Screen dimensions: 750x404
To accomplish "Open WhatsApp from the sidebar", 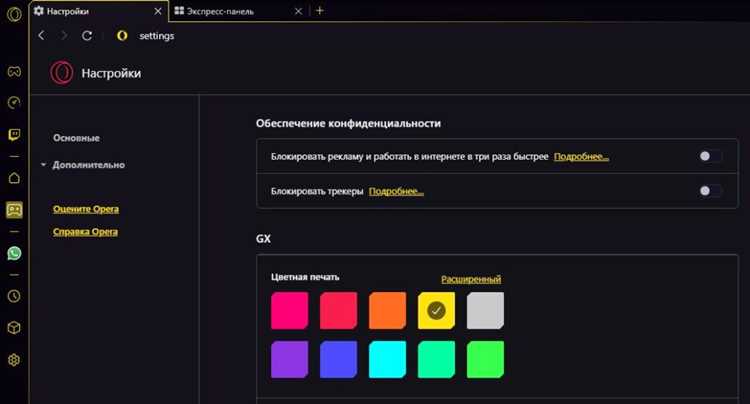I will (14, 253).
